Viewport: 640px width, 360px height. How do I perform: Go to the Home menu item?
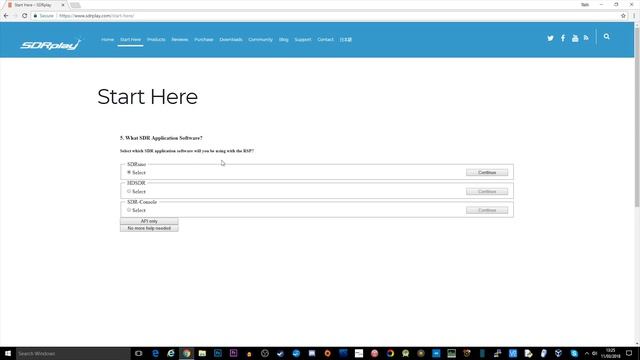[x=107, y=40]
